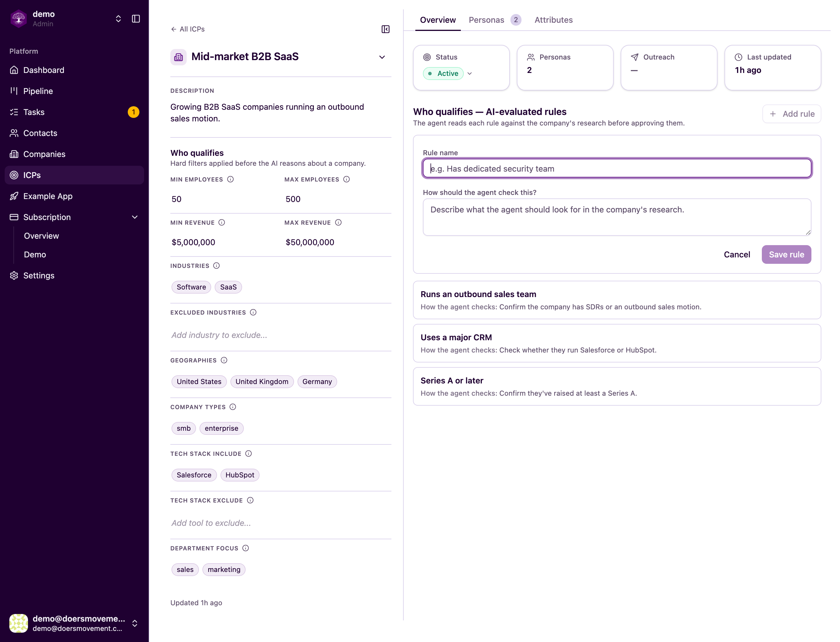Click the Save rule button
840x642 pixels.
click(786, 254)
